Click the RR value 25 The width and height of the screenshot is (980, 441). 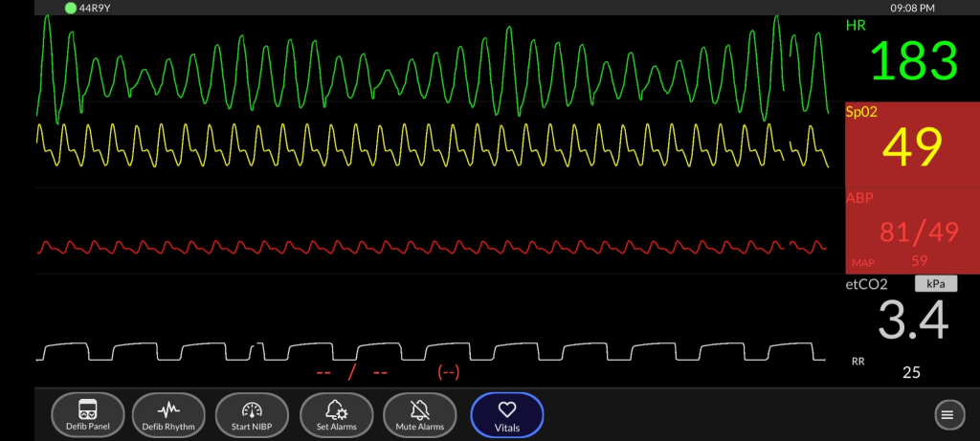point(911,372)
